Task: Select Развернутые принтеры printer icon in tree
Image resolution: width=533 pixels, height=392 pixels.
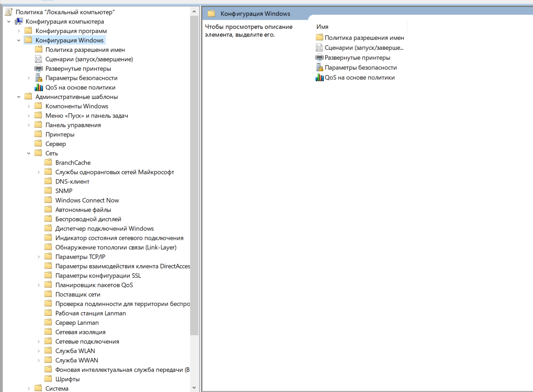Action: [38, 69]
